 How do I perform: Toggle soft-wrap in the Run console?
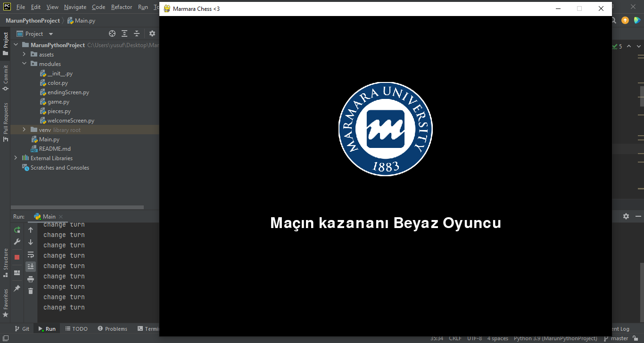pos(31,254)
